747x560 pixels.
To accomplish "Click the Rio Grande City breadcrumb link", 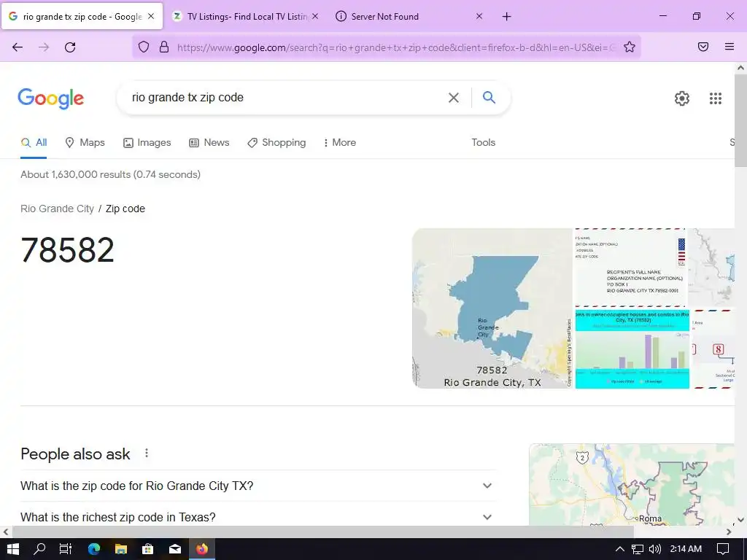I will pyautogui.click(x=57, y=209).
